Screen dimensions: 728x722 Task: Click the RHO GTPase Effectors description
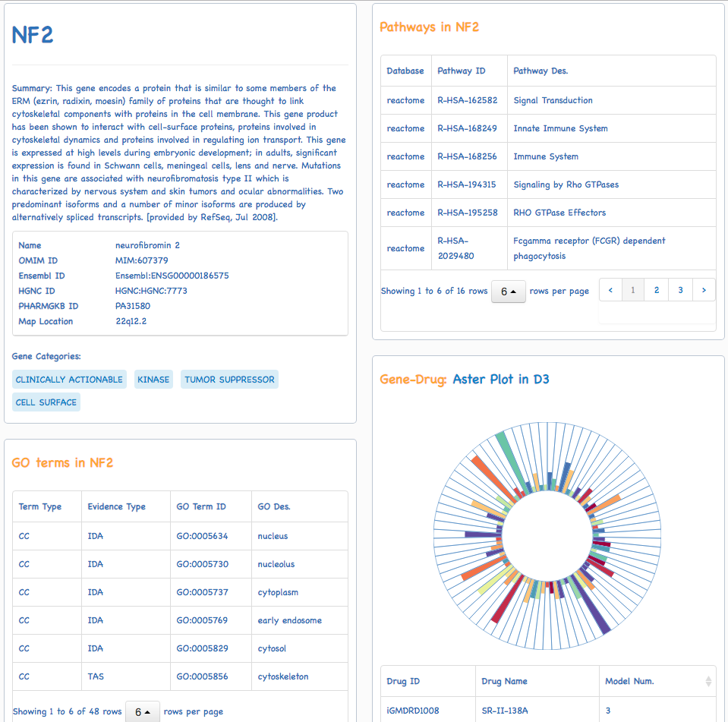click(x=559, y=213)
